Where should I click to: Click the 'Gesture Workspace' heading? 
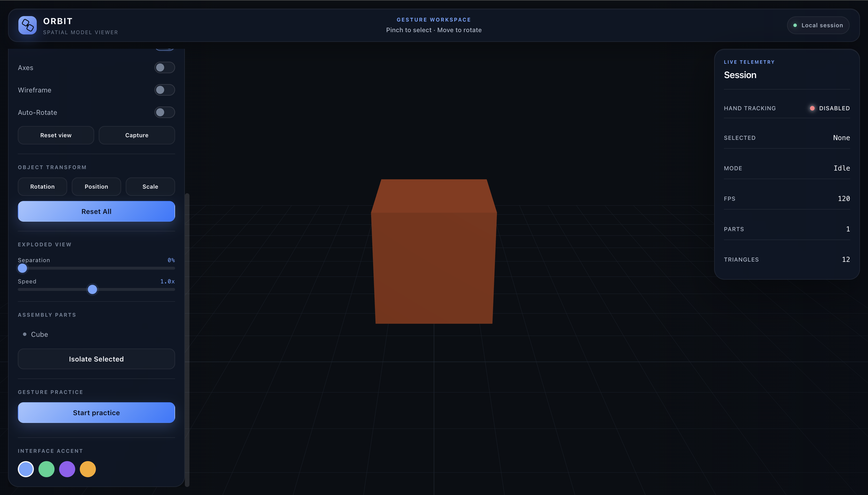pos(434,20)
